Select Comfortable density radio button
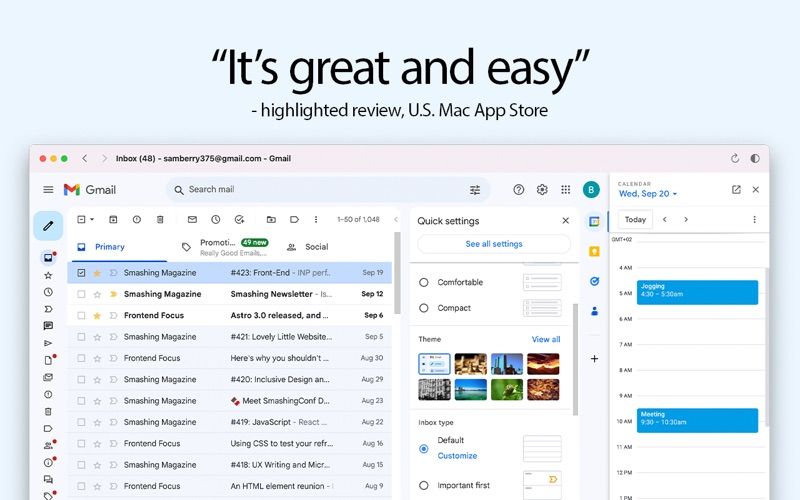 pos(423,282)
